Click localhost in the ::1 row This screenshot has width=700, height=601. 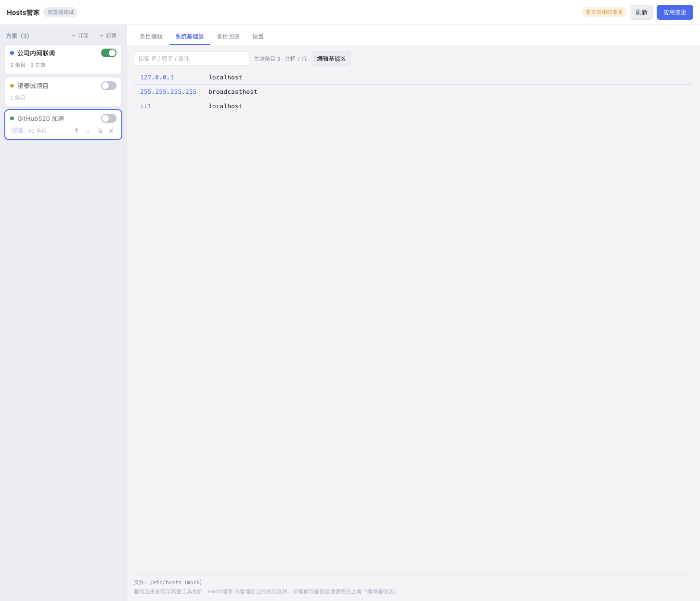point(225,106)
